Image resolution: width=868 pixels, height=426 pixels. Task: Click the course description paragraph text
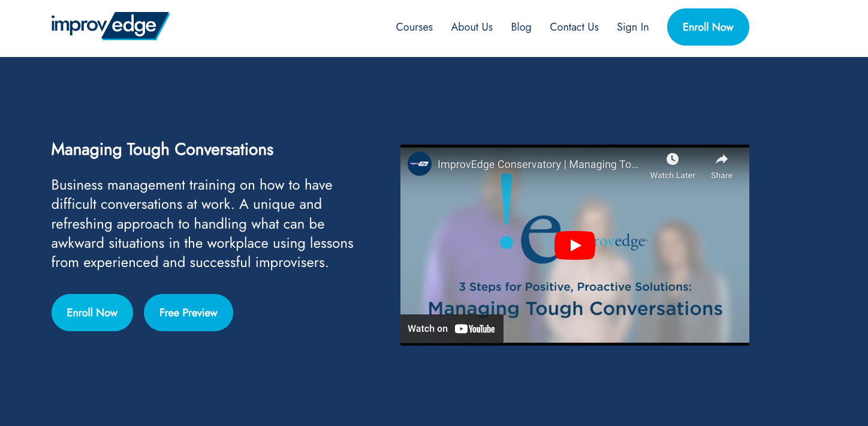click(x=203, y=224)
